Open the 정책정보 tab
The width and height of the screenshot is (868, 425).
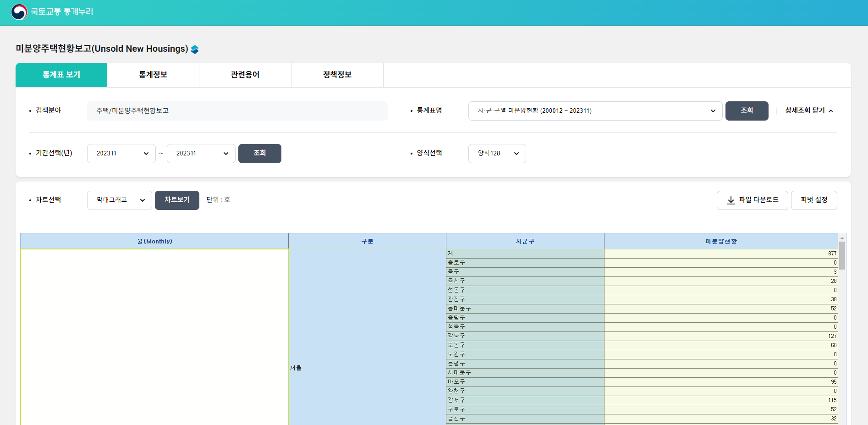[337, 74]
